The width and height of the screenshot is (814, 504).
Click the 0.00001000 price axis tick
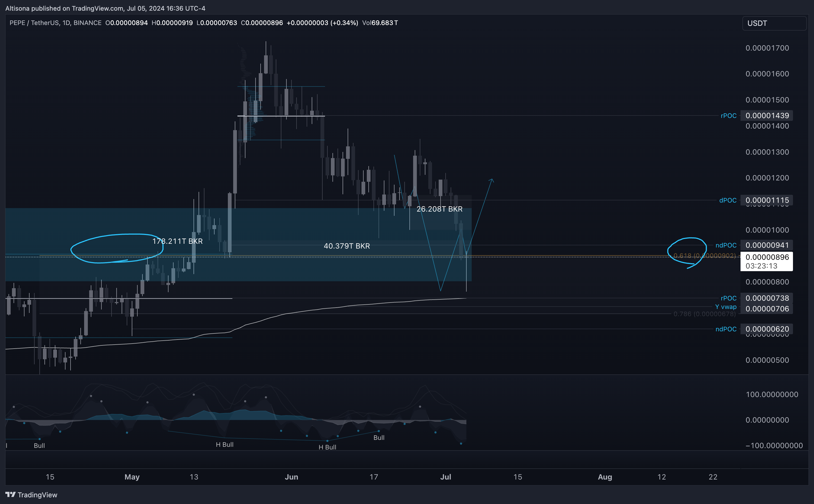point(767,230)
